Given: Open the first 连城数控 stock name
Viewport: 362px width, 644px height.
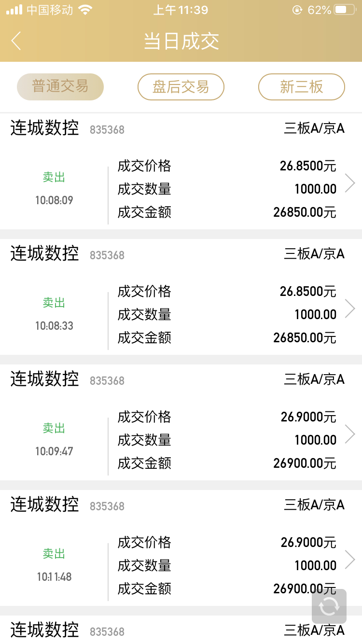Looking at the screenshot, I should click(44, 128).
